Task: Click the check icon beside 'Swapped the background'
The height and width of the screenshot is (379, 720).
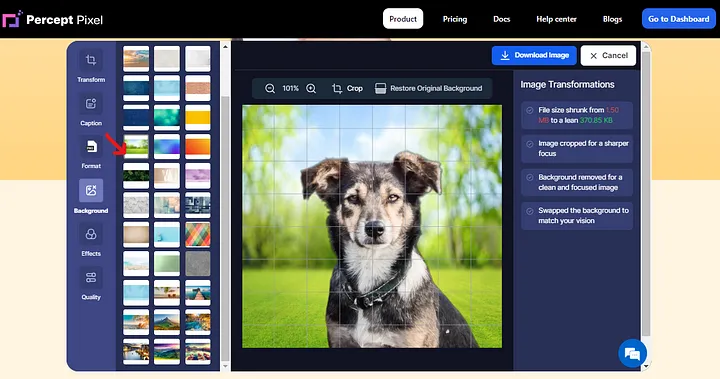Action: [529, 211]
